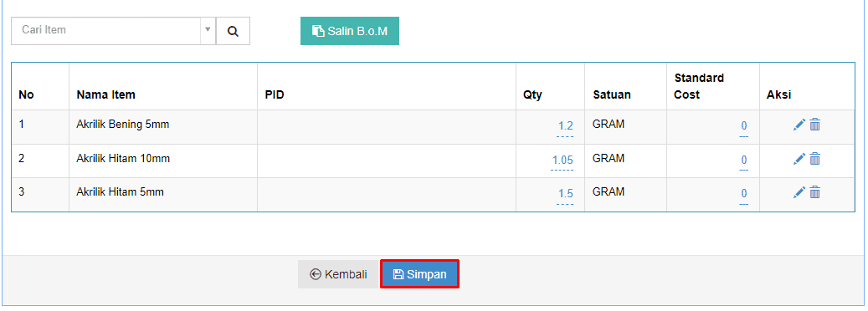Delete the Akrilik Bening 5mm row
868x311 pixels.
815,125
